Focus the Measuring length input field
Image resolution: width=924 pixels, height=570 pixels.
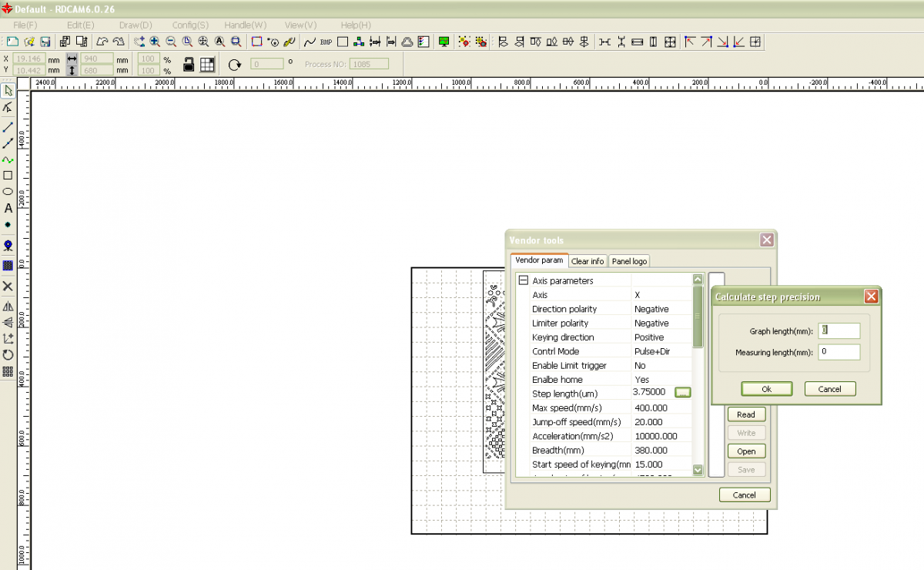click(839, 352)
